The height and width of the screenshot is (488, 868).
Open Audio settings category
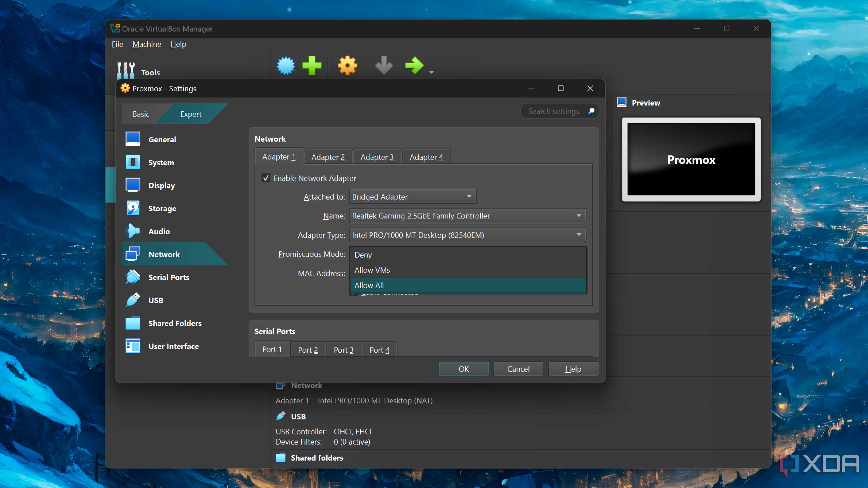click(x=175, y=231)
